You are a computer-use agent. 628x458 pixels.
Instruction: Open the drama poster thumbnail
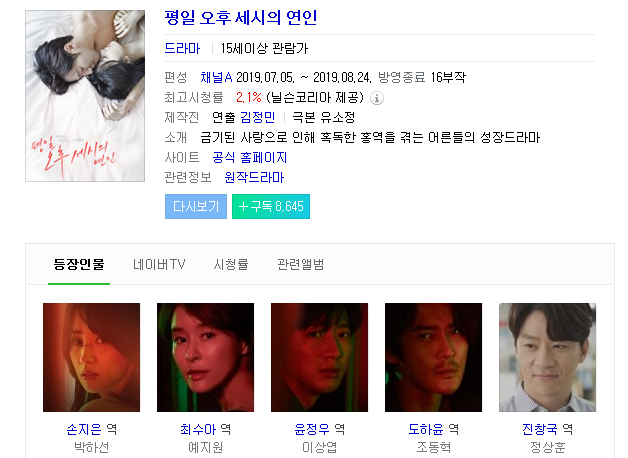click(x=85, y=96)
